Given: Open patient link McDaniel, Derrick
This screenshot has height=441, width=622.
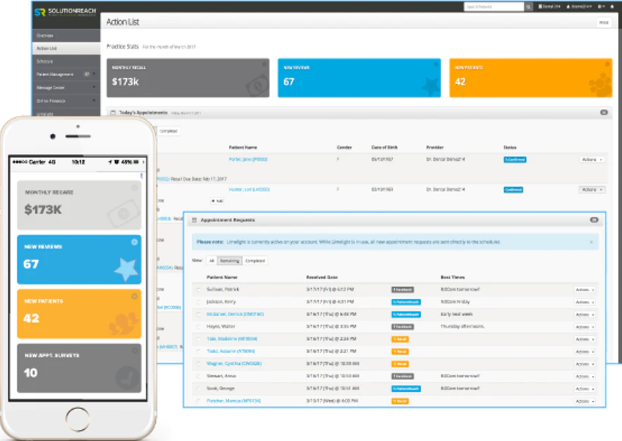Looking at the screenshot, I should [236, 313].
